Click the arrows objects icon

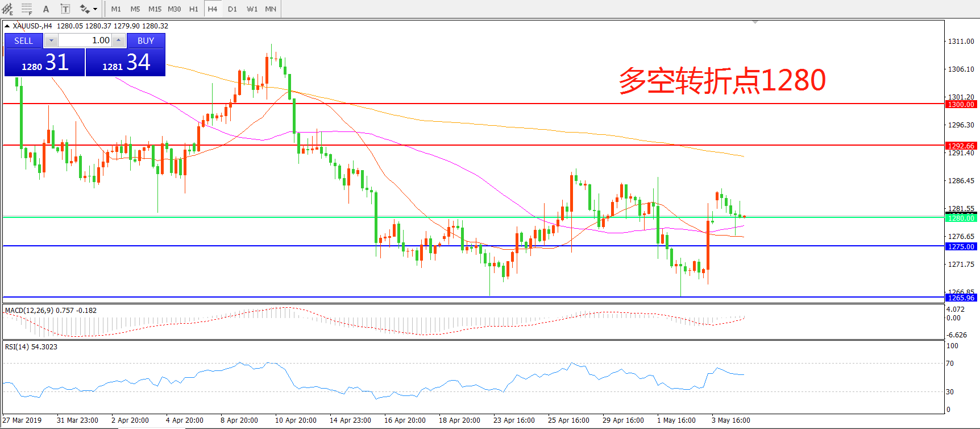point(85,9)
